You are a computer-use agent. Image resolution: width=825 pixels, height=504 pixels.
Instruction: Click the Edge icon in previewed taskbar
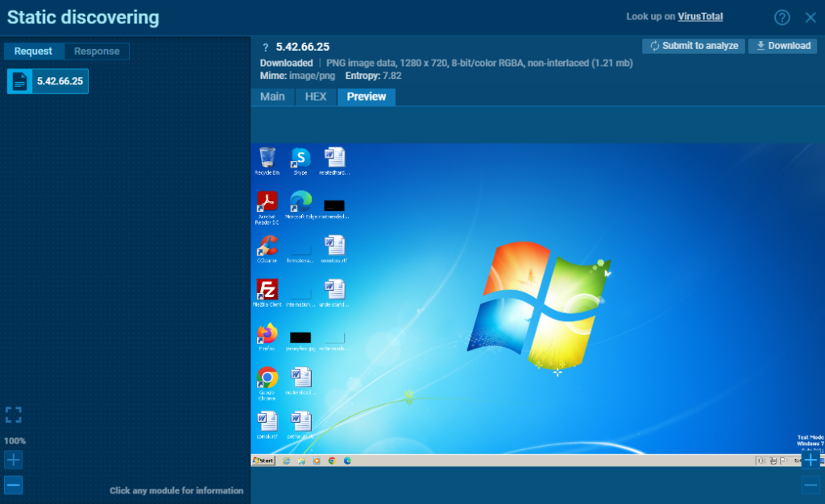coord(347,461)
